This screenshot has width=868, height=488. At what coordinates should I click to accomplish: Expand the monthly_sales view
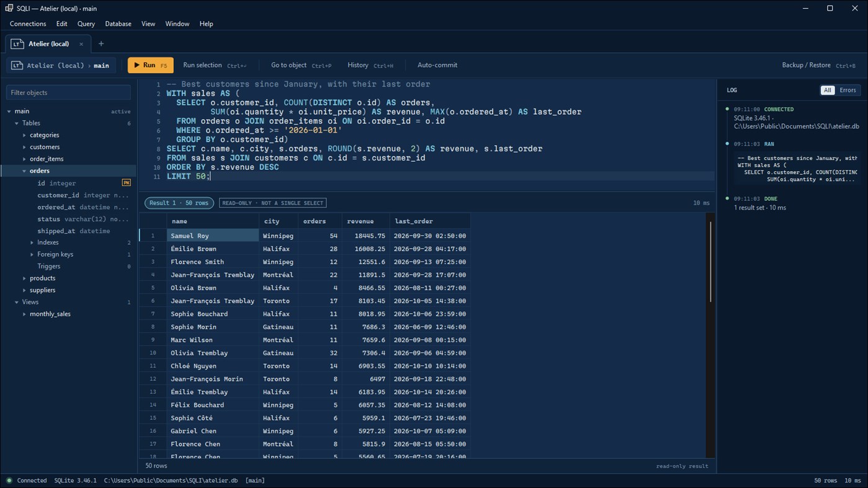25,314
